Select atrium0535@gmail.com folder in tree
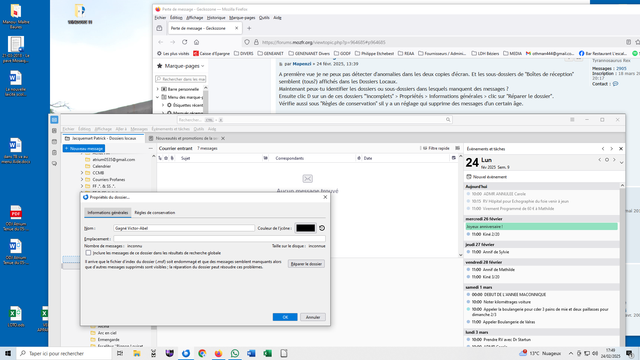This screenshot has width=640, height=360. [113, 160]
